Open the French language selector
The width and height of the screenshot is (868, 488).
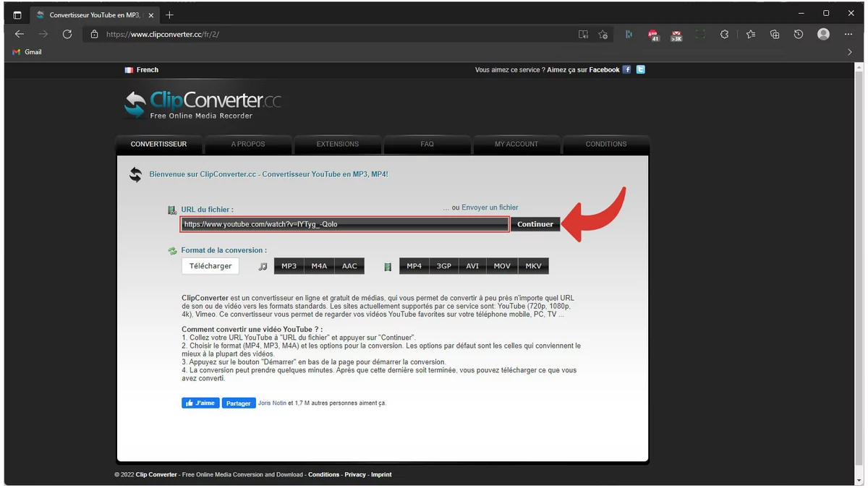[141, 70]
